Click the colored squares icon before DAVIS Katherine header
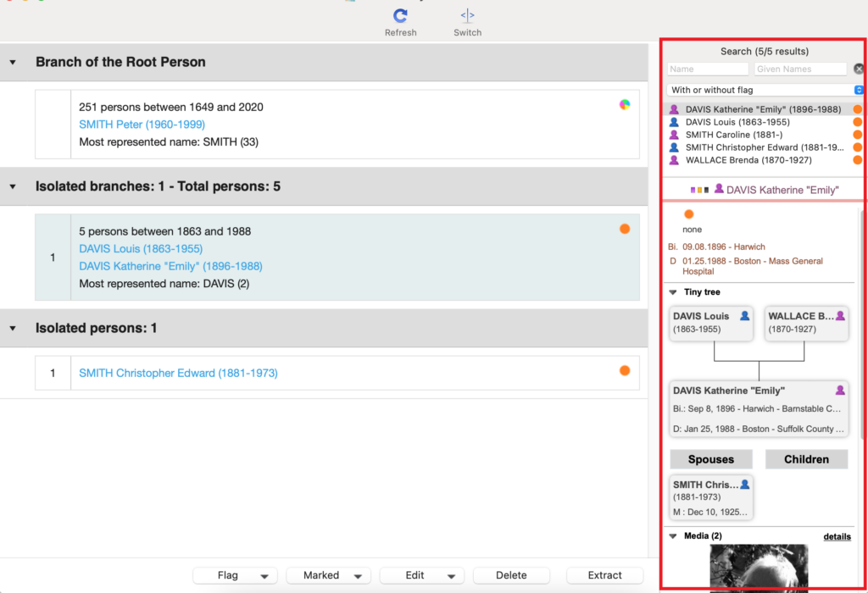Viewport: 868px width, 593px height. 699,190
